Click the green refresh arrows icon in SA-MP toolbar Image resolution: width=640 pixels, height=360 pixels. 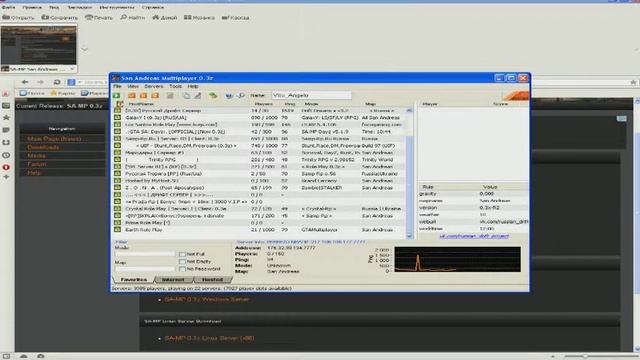click(213, 96)
